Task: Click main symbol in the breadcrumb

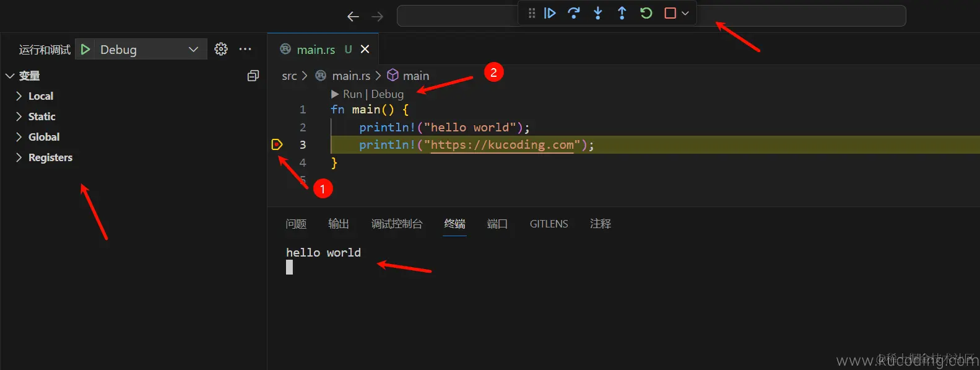Action: click(416, 76)
